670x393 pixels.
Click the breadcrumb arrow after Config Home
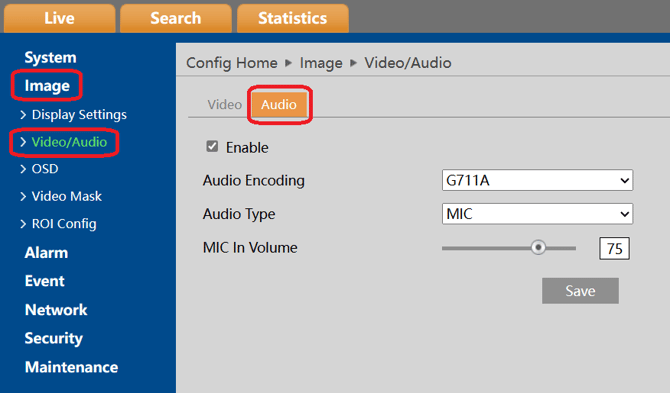[288, 63]
